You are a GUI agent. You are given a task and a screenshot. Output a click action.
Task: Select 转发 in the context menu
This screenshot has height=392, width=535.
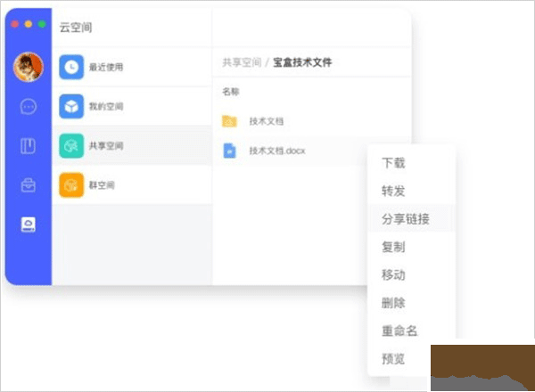tap(393, 191)
